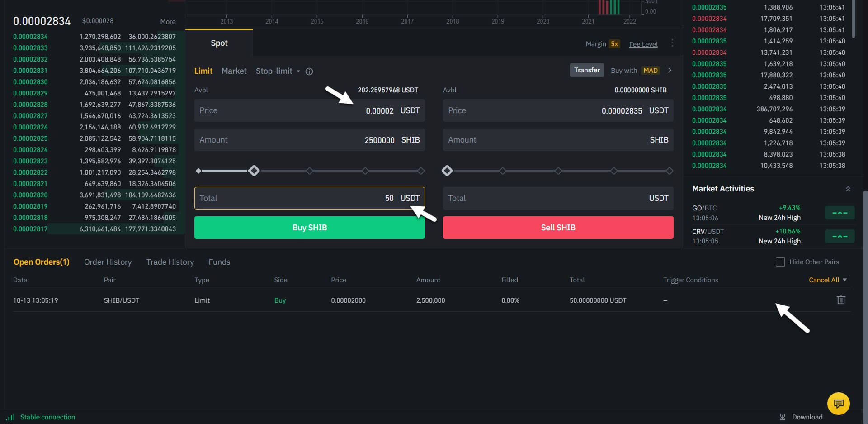Click order book price 0.00002825
This screenshot has width=868, height=424.
click(x=30, y=138)
